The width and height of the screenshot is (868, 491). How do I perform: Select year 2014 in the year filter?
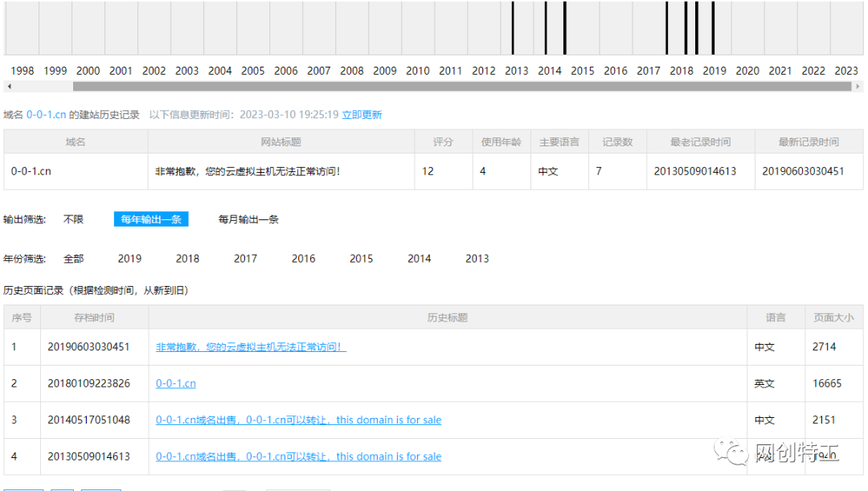[x=419, y=258]
